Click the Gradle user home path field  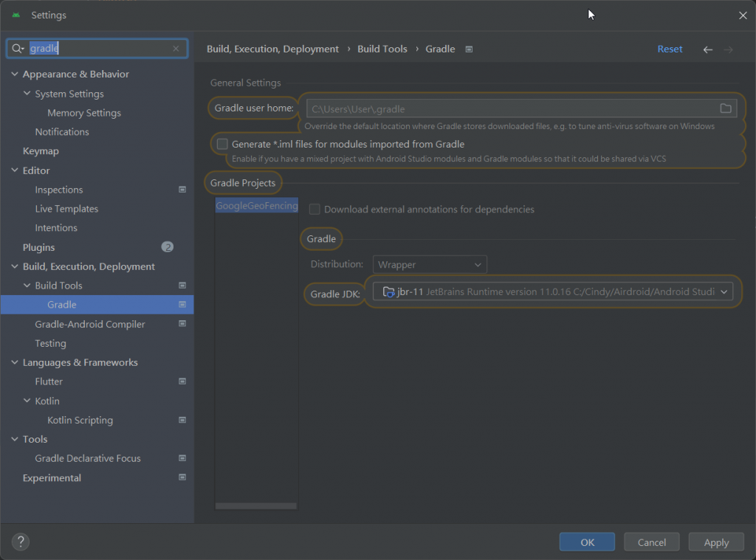coord(512,108)
